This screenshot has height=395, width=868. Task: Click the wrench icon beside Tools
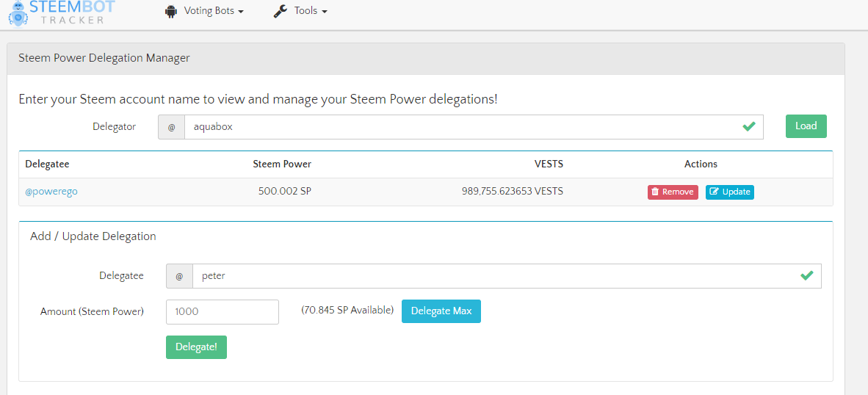pos(280,12)
